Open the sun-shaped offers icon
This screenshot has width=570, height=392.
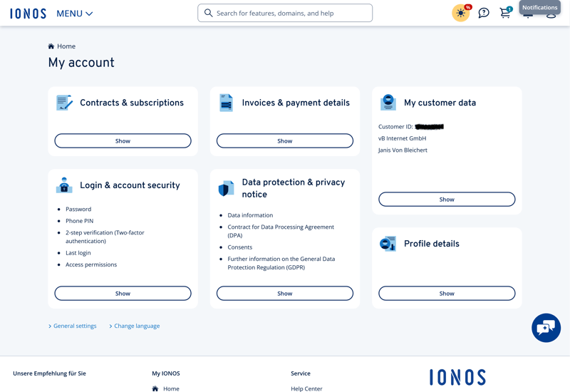tap(461, 14)
